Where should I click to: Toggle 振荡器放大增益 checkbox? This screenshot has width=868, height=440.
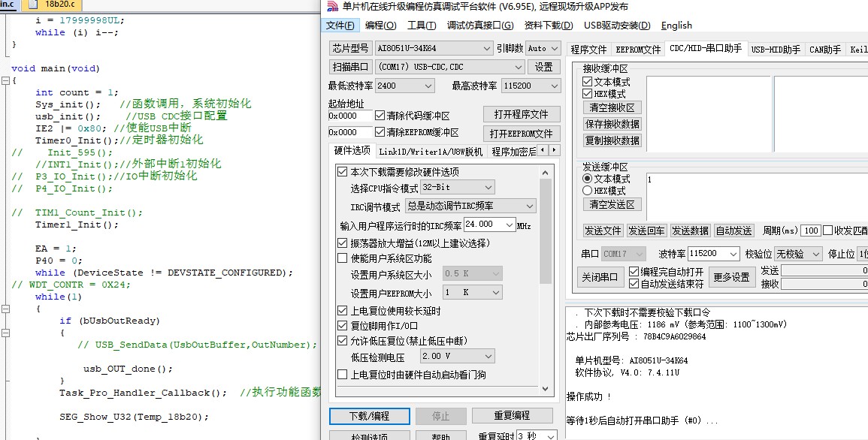coord(343,243)
